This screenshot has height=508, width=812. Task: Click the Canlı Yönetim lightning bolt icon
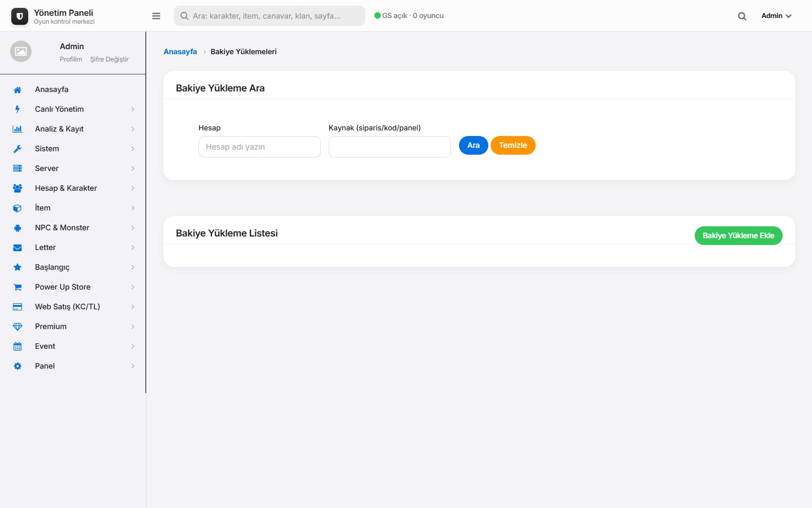pyautogui.click(x=17, y=110)
